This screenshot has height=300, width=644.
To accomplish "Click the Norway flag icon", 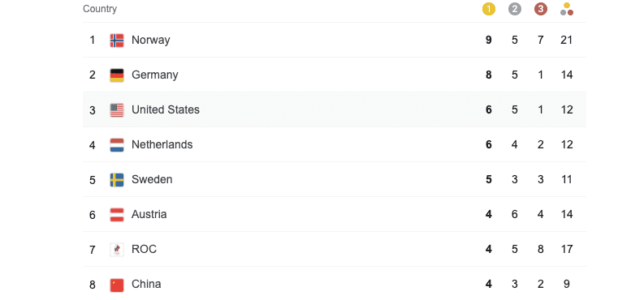I will (x=117, y=41).
